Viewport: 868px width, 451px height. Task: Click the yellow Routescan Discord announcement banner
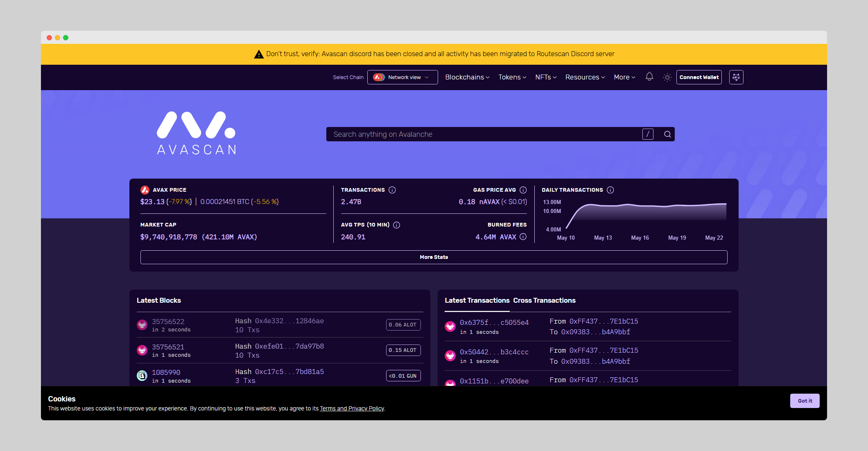pyautogui.click(x=434, y=54)
